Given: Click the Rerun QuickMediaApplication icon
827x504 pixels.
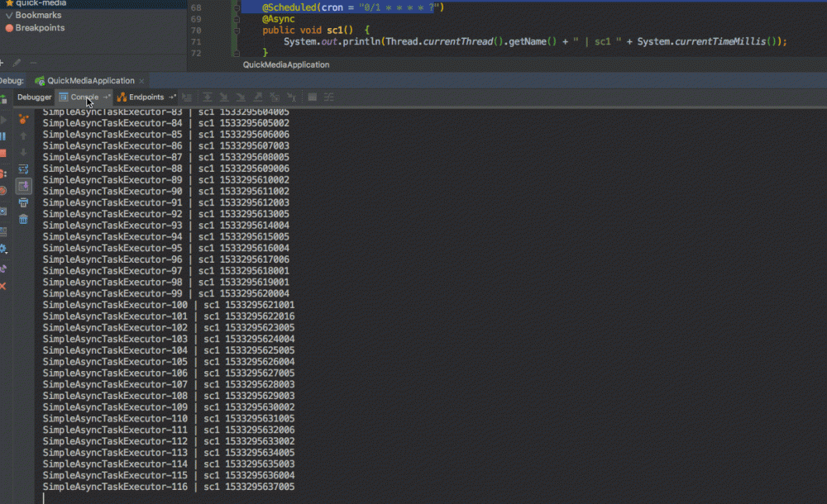Looking at the screenshot, I should (x=3, y=100).
